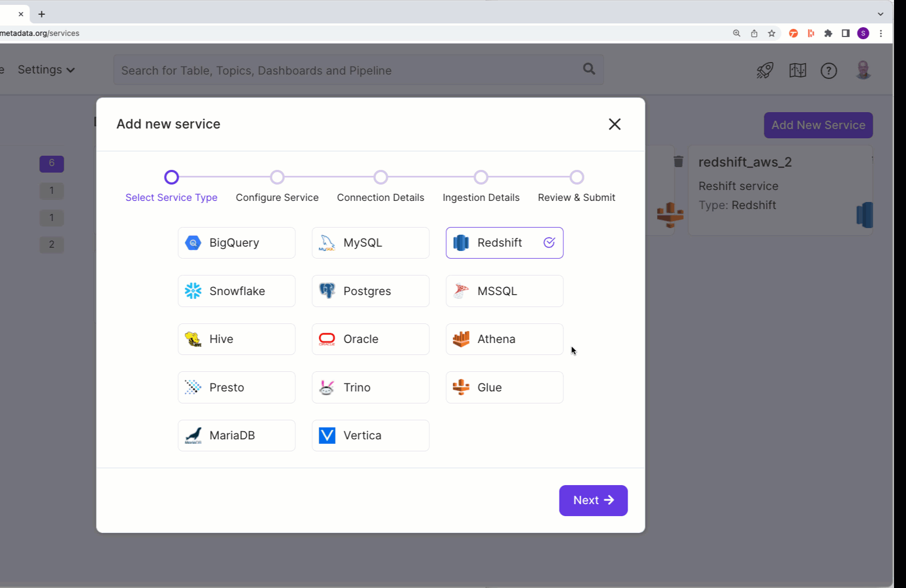Close the Add new service dialog
The image size is (906, 588).
coord(615,124)
